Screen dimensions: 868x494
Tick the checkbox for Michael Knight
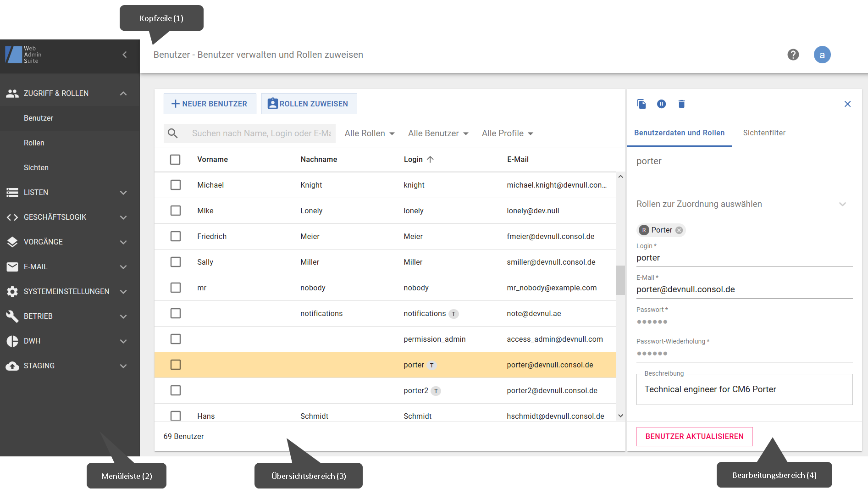click(176, 185)
